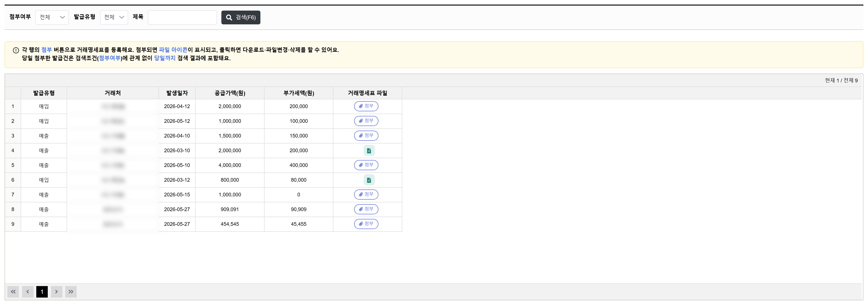Click the 검색(F6) search button
Image resolution: width=868 pixels, height=304 pixels.
241,17
